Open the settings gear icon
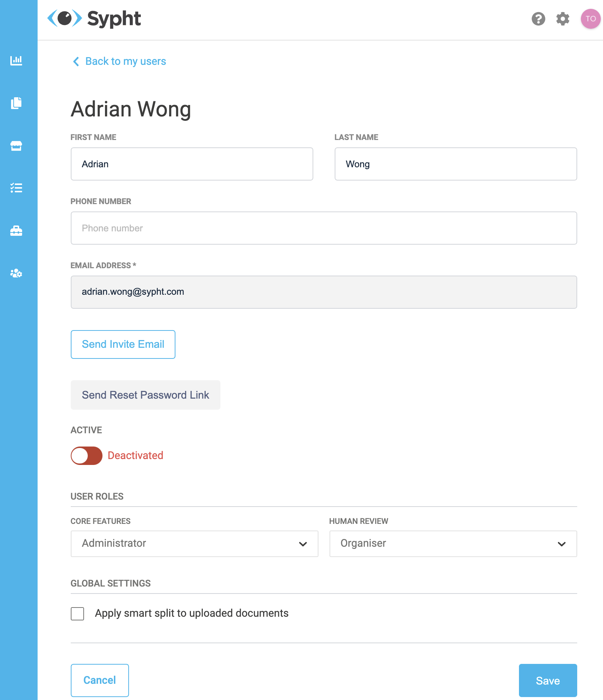This screenshot has height=700, width=603. pos(563,19)
